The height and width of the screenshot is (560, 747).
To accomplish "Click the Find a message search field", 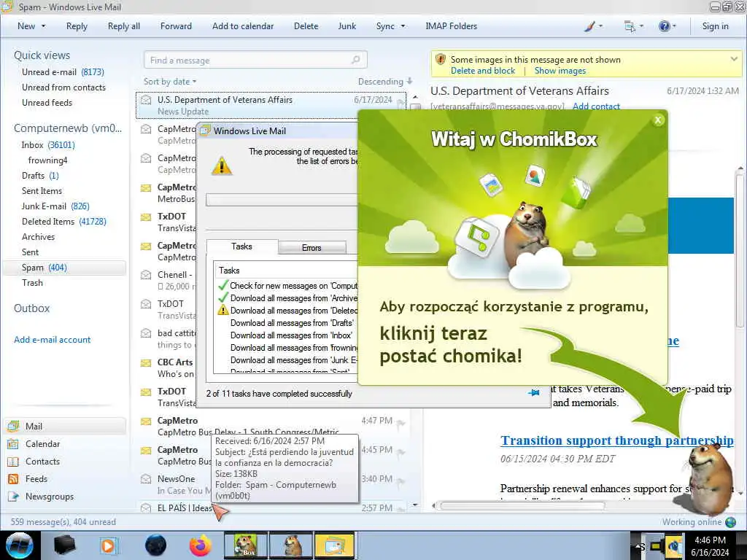I will tap(255, 60).
